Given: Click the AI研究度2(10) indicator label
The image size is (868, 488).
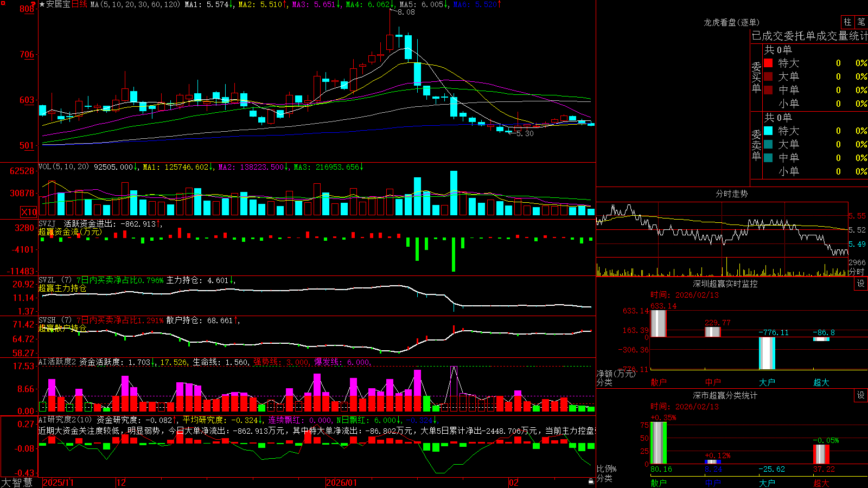Looking at the screenshot, I should pyautogui.click(x=65, y=420).
